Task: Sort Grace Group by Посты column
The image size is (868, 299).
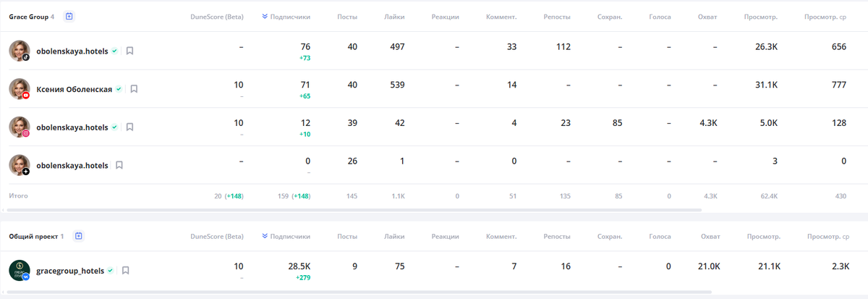Action: tap(347, 16)
